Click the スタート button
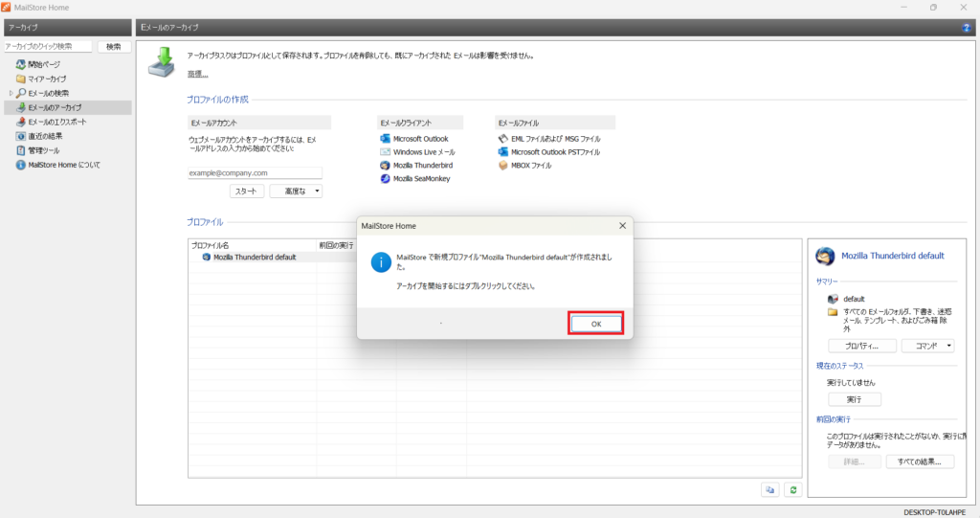980x518 pixels. click(x=246, y=191)
